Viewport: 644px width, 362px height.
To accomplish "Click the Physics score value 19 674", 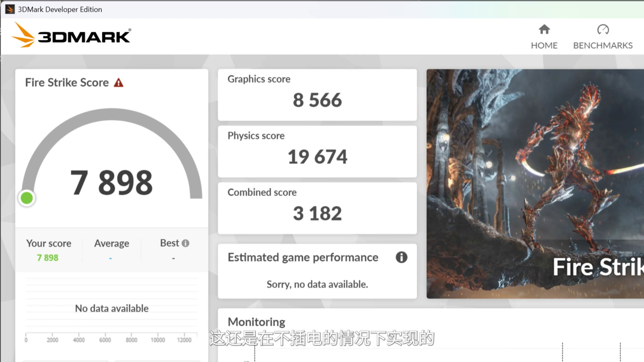I will coord(317,157).
